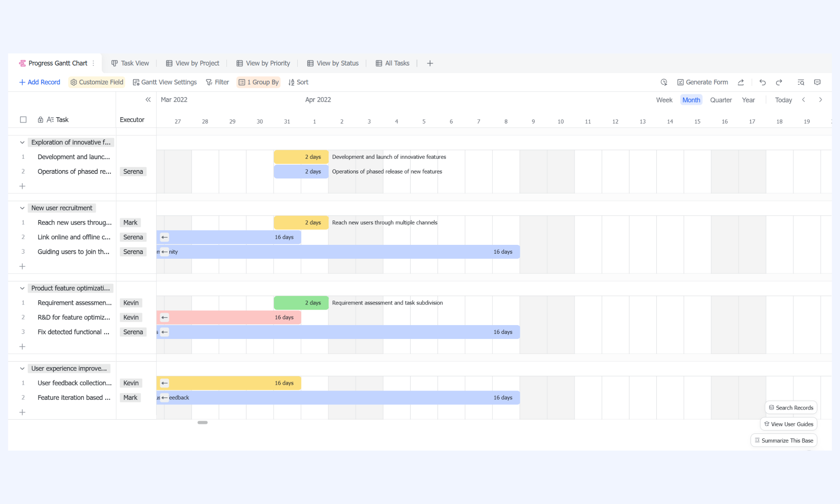
Task: Open the history clock icon
Action: coord(664,82)
